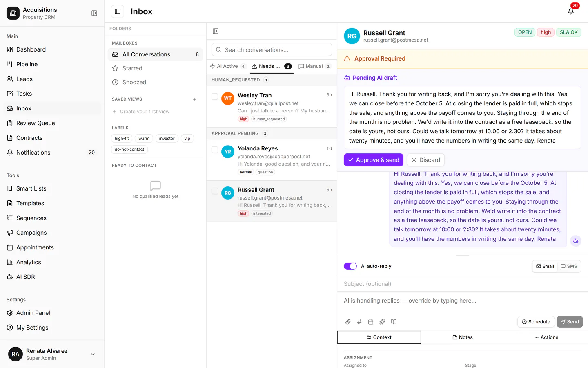Click the AI sparkles icon in composer
The width and height of the screenshot is (588, 368).
tap(382, 322)
